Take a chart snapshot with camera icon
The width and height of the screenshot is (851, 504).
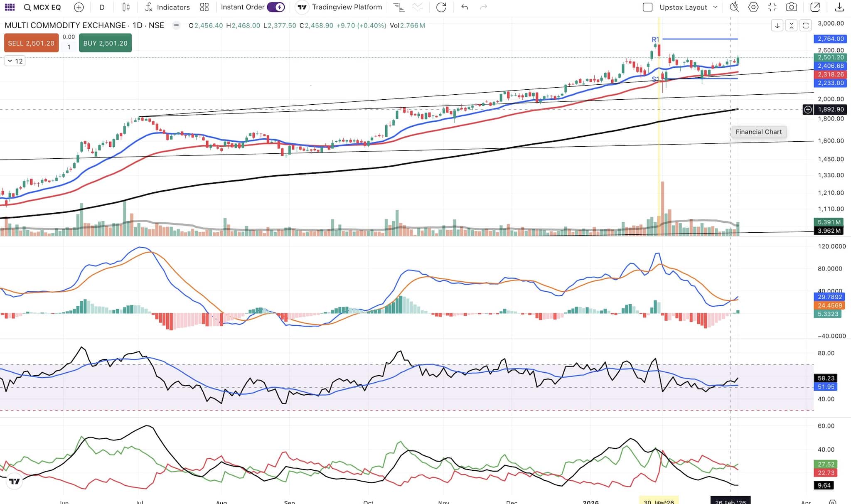[x=792, y=7]
